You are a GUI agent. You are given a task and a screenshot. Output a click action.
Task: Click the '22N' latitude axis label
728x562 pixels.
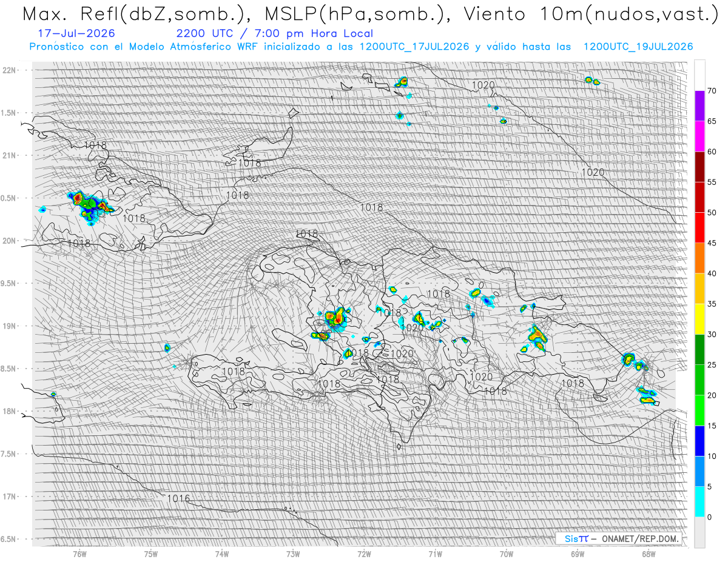click(x=9, y=70)
